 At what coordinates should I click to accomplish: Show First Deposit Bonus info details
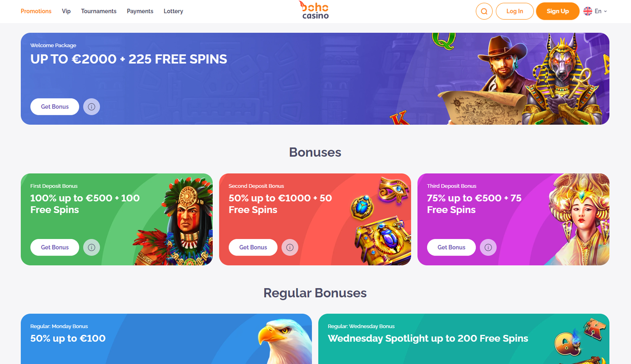coord(92,247)
